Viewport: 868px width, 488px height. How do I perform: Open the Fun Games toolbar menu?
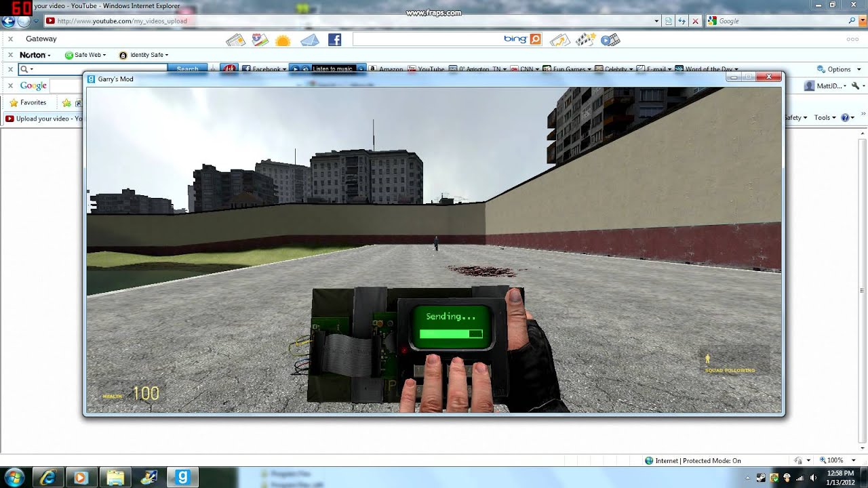[567, 68]
